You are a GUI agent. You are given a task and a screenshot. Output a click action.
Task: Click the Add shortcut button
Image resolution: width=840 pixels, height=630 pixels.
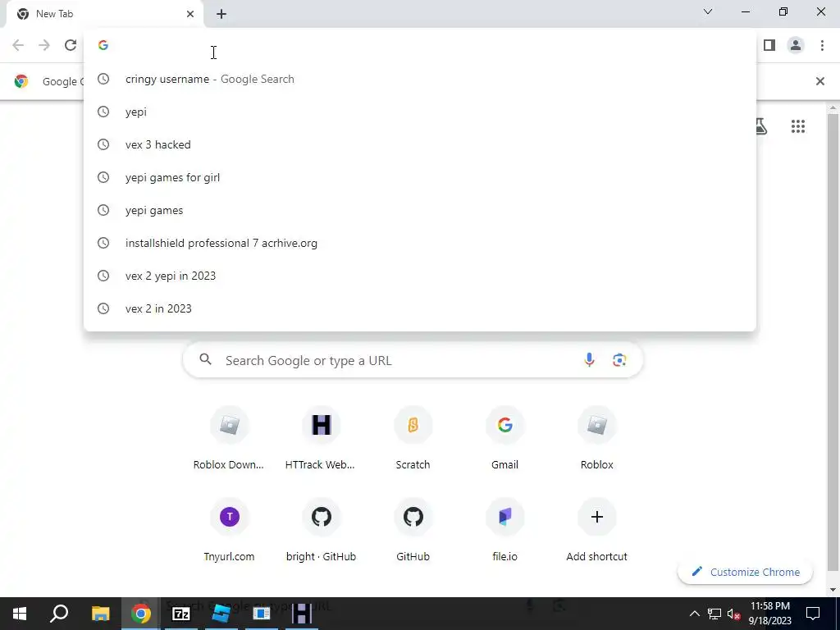[597, 531]
